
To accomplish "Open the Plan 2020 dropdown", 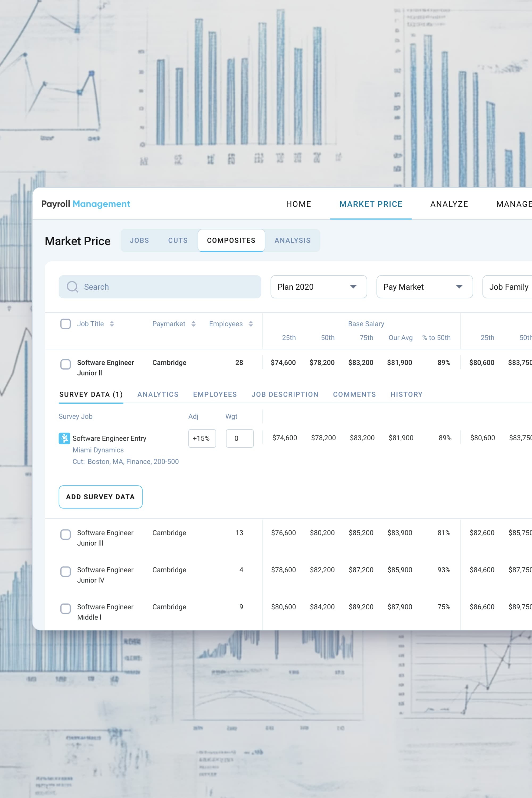I will point(318,287).
